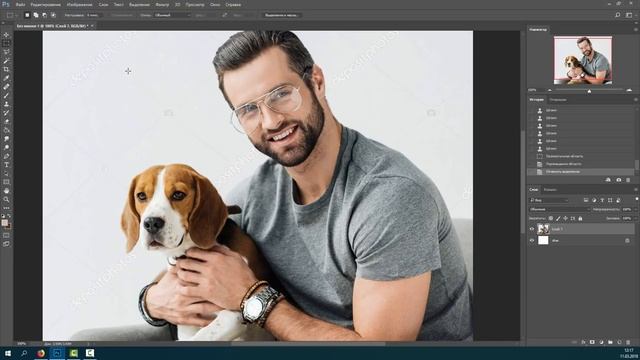Turn layer filtering on or off
This screenshot has height=360, width=640.
(636, 200)
